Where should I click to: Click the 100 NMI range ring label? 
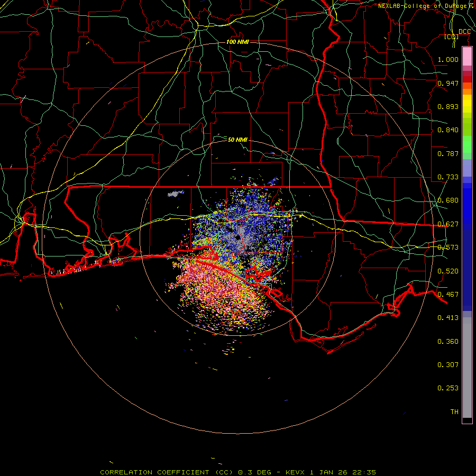(x=237, y=42)
